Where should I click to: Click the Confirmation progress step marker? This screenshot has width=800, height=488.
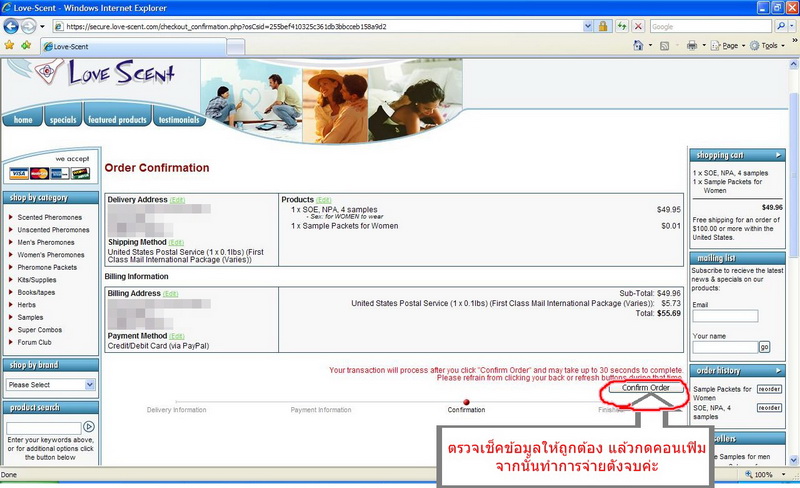coord(466,402)
